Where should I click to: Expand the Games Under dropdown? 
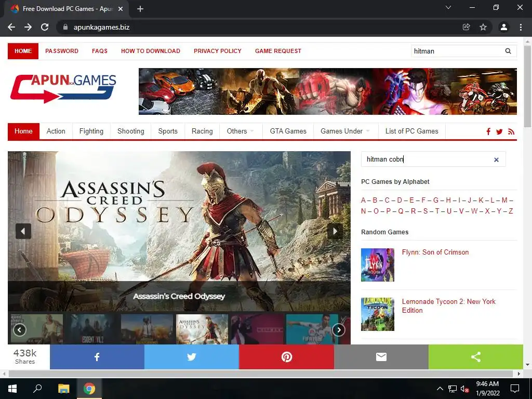click(345, 131)
